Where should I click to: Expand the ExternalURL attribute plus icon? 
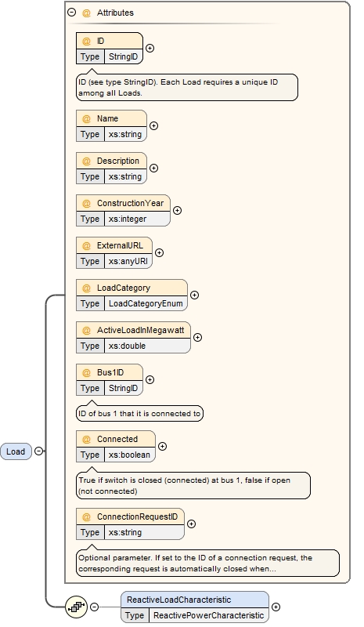click(x=159, y=252)
